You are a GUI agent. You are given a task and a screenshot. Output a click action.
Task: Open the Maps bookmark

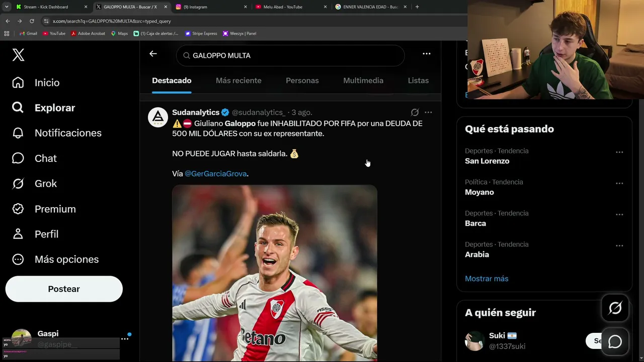pos(119,34)
